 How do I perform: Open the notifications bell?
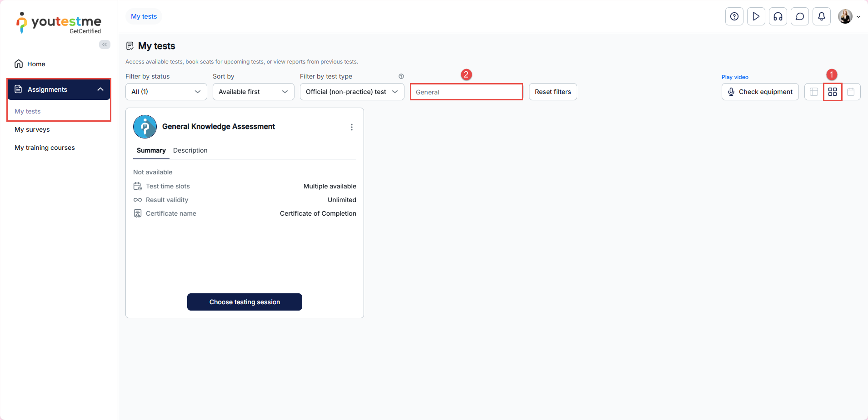point(821,17)
